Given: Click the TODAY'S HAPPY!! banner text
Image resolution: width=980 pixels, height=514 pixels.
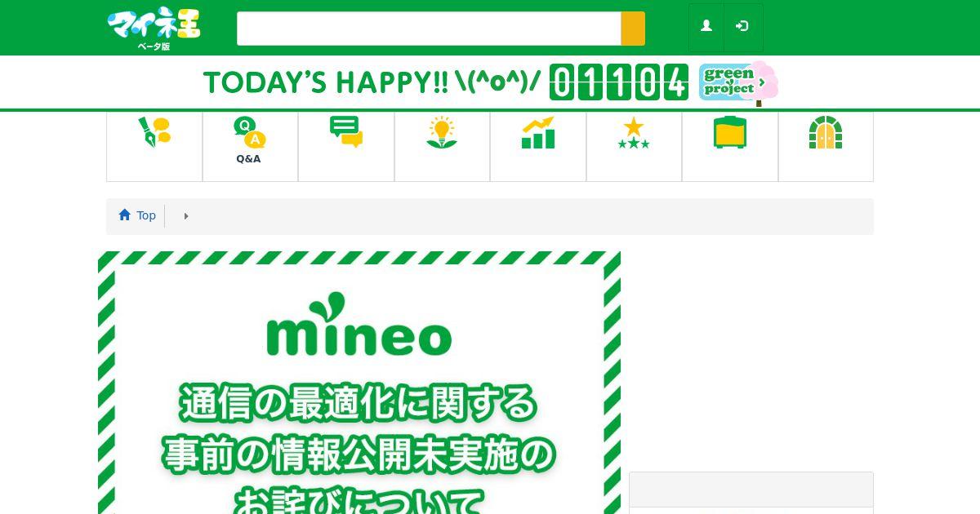Looking at the screenshot, I should (x=372, y=82).
